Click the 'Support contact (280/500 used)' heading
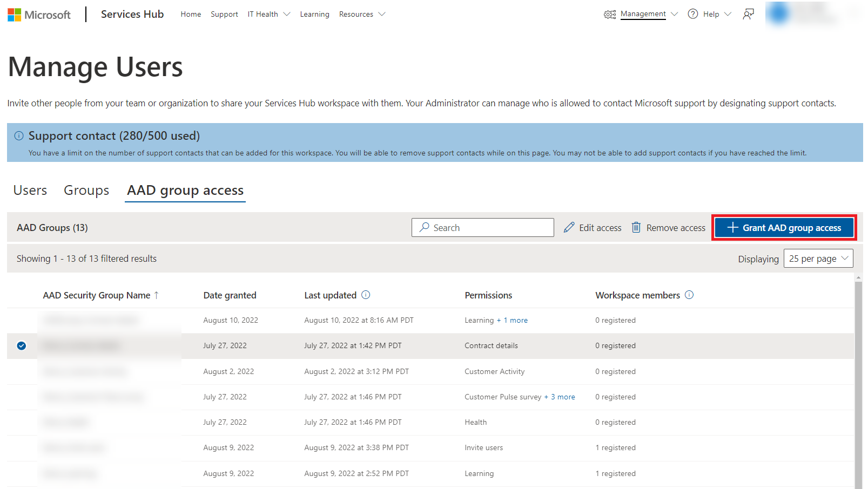This screenshot has width=868, height=489. [114, 136]
